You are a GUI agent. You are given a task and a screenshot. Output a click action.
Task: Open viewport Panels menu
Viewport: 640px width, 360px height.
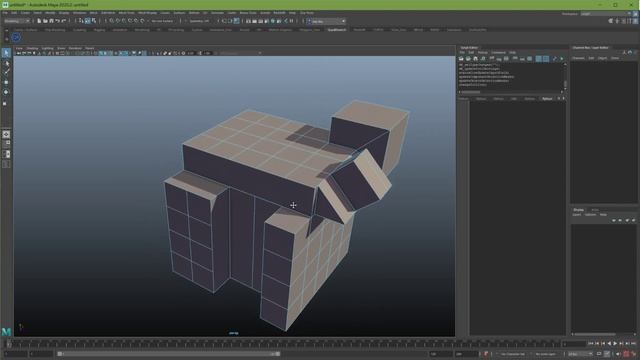(x=89, y=48)
